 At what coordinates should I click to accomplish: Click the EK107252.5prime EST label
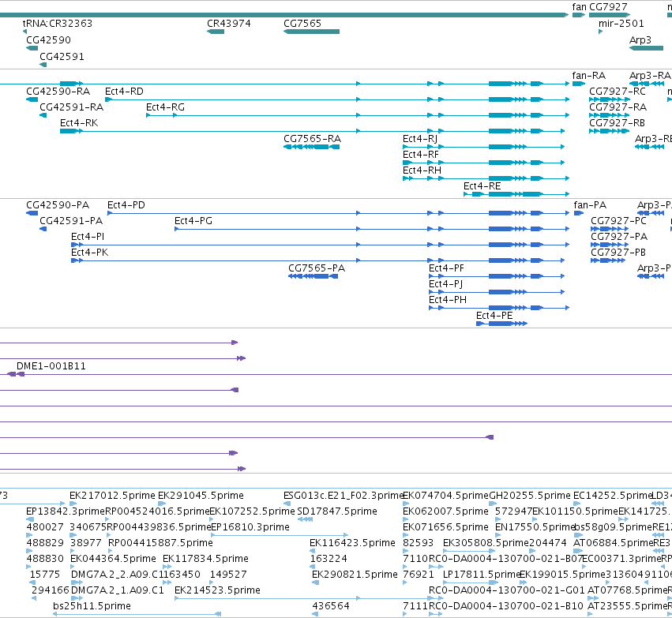tap(252, 511)
